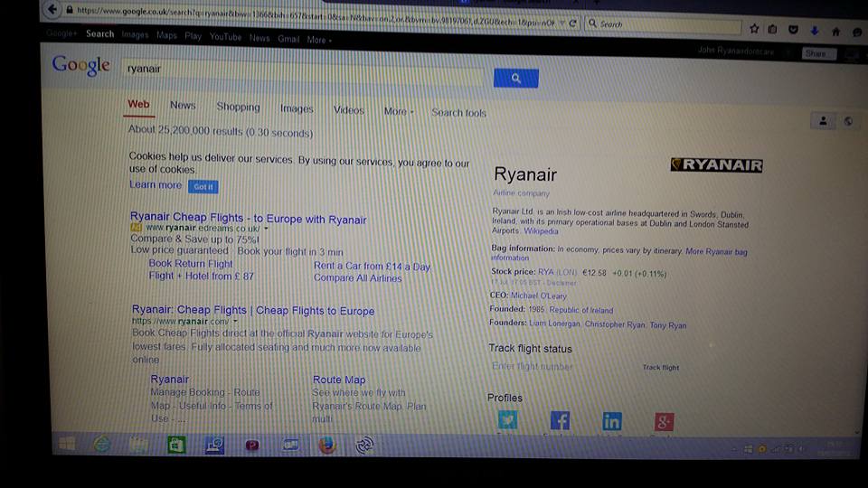
Task: Click the Enter flight number field
Action: 559,366
